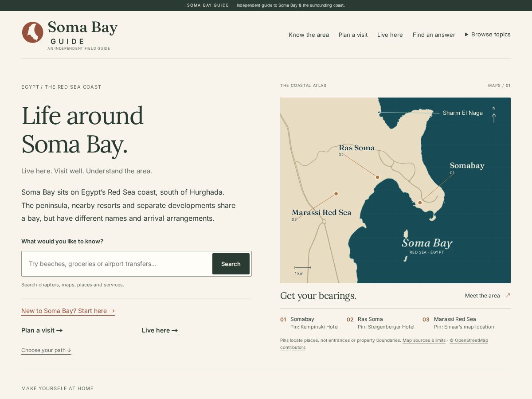
Task: Click the Somabay map pin dot
Action: point(420,203)
